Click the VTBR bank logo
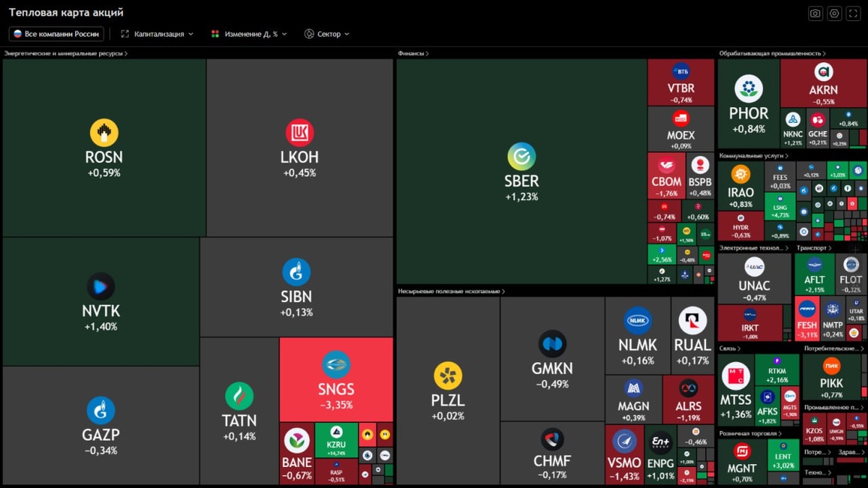Image resolution: width=868 pixels, height=488 pixels. (681, 72)
